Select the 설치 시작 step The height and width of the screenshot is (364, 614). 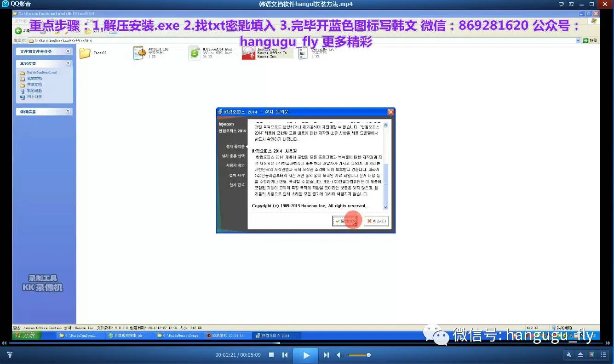pyautogui.click(x=237, y=175)
